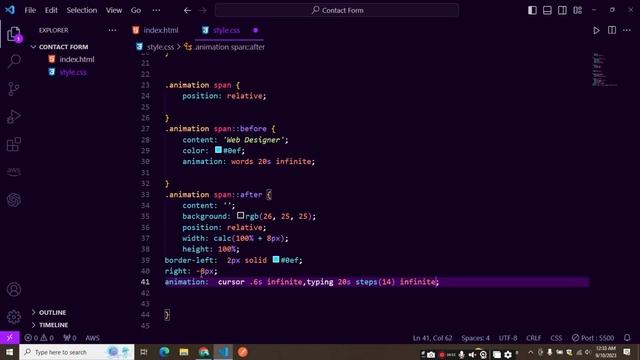Viewport: 640px width, 360px height.
Task: Show more menu bar items
Action: 156,10
